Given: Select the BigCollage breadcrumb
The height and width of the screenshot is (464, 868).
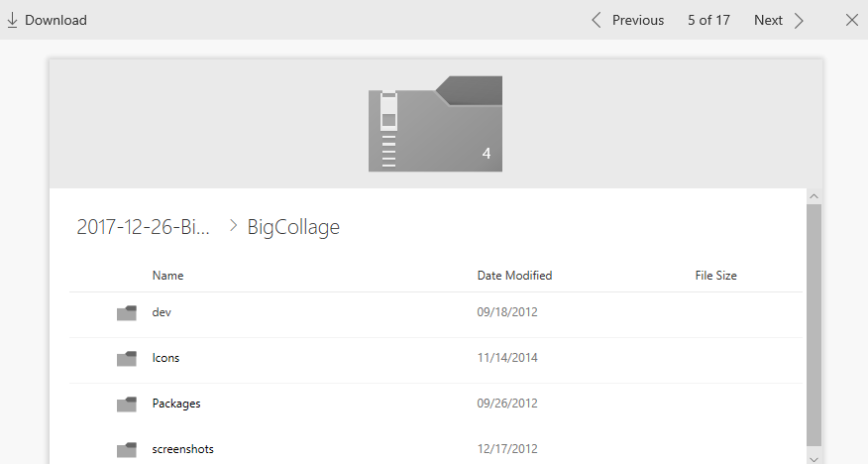Looking at the screenshot, I should tap(293, 227).
